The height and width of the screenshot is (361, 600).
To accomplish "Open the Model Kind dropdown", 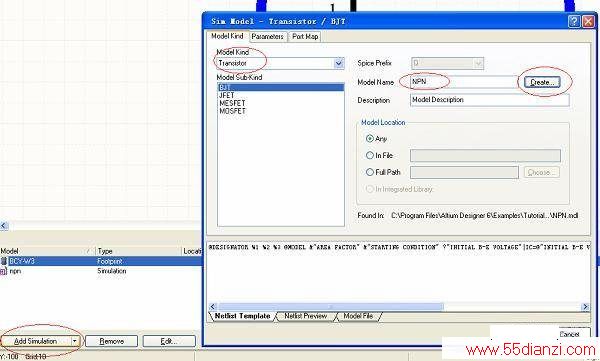I will [339, 63].
